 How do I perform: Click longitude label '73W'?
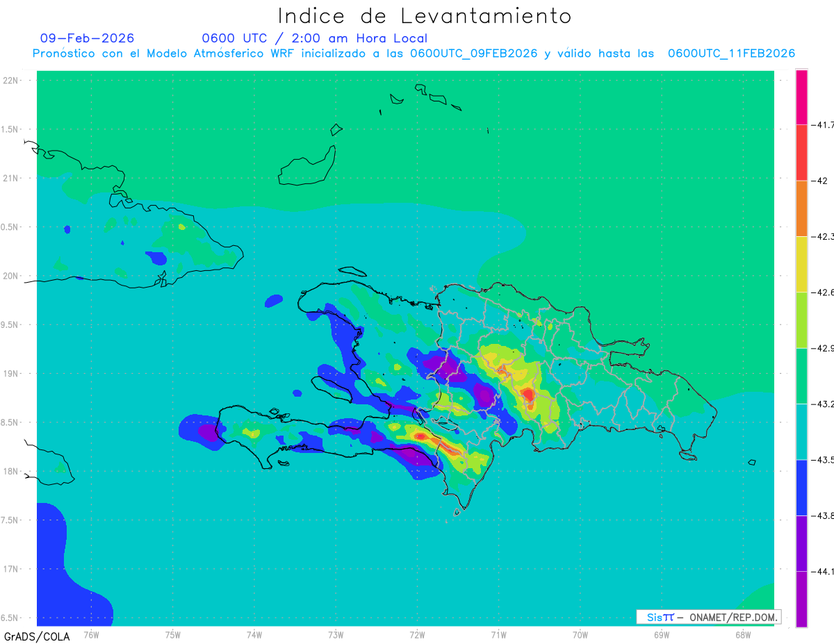point(336,635)
